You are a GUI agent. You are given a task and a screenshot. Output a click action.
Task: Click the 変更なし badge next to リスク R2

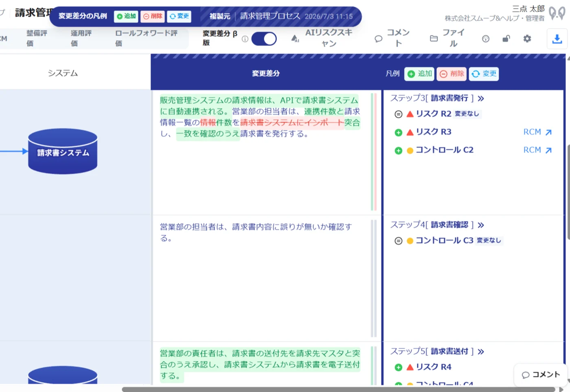(x=467, y=114)
